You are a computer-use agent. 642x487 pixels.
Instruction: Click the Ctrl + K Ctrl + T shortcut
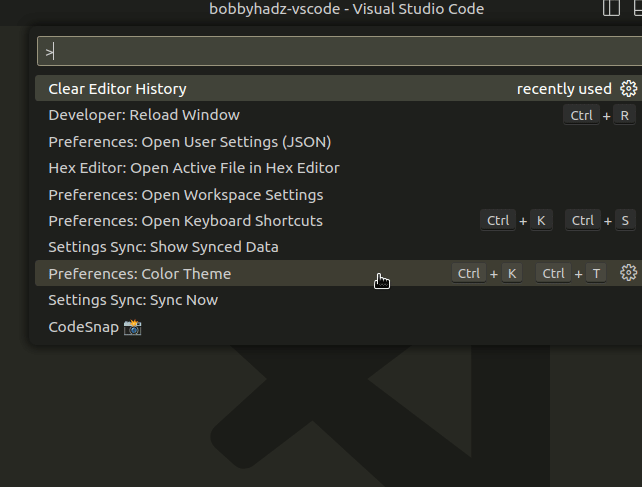529,273
